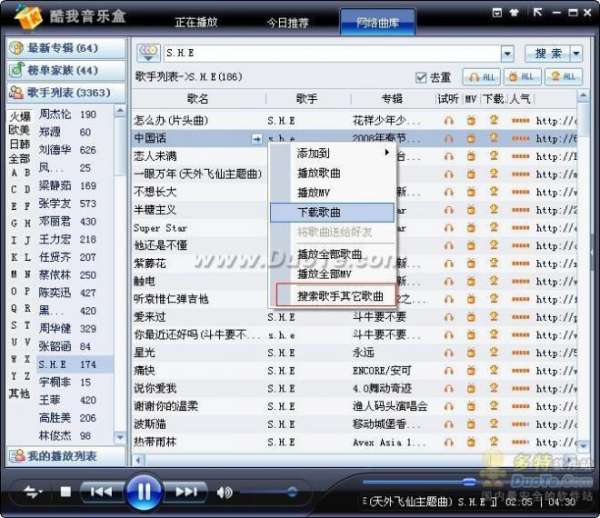Filter artists by 日韩 category
600x518 pixels.
[20, 144]
